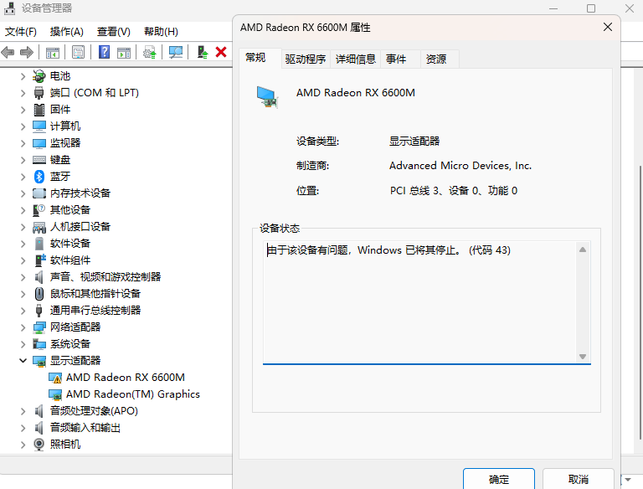This screenshot has height=489, width=643.
Task: Switch to the 详细信息 tab
Action: click(355, 59)
